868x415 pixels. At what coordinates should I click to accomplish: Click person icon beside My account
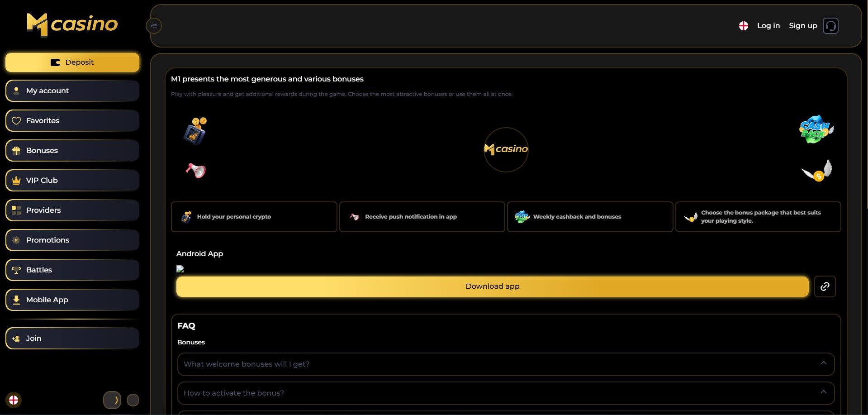[16, 91]
